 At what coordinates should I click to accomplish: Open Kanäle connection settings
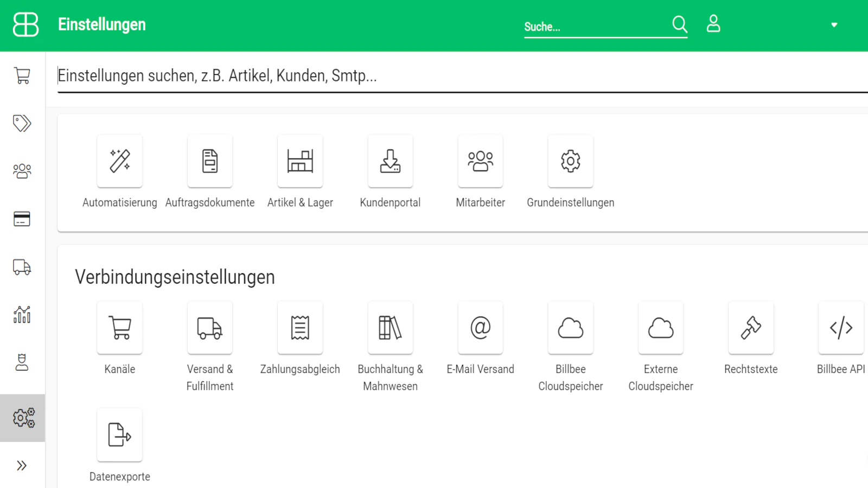click(120, 328)
